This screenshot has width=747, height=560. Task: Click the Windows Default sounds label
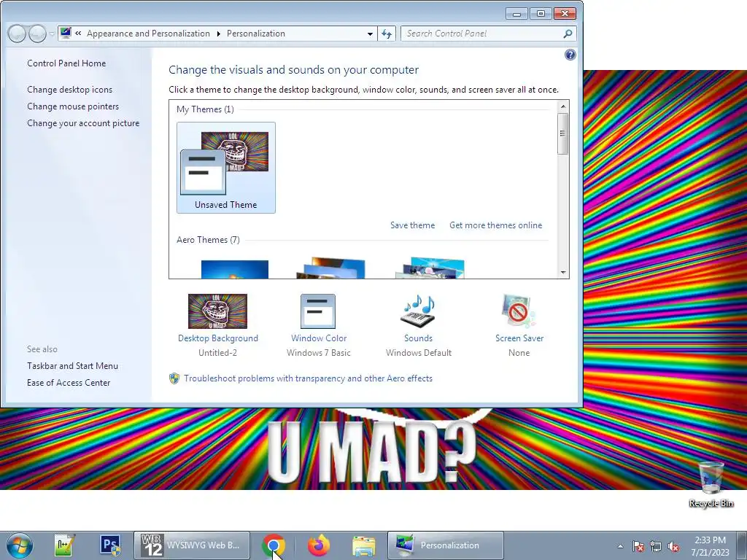[419, 353]
